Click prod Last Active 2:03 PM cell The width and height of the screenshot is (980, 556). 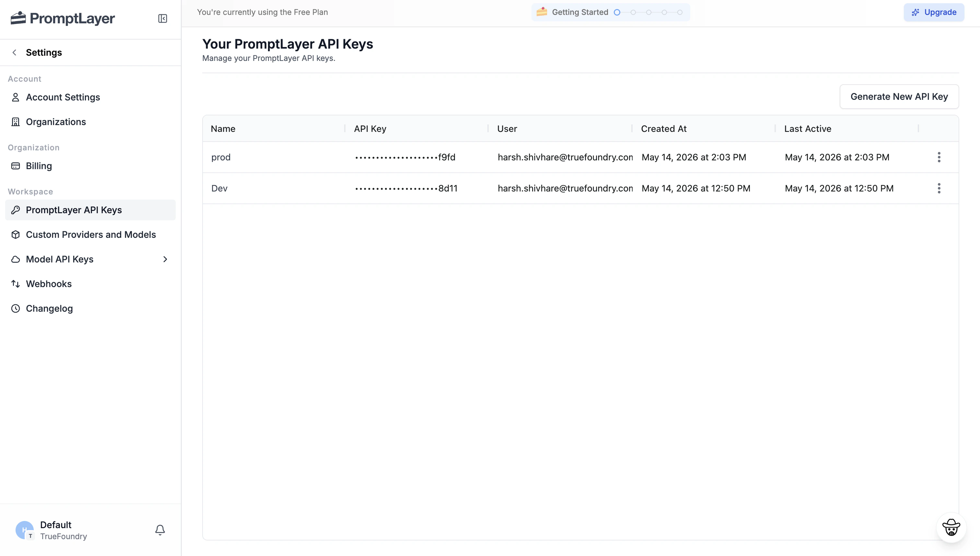point(837,157)
